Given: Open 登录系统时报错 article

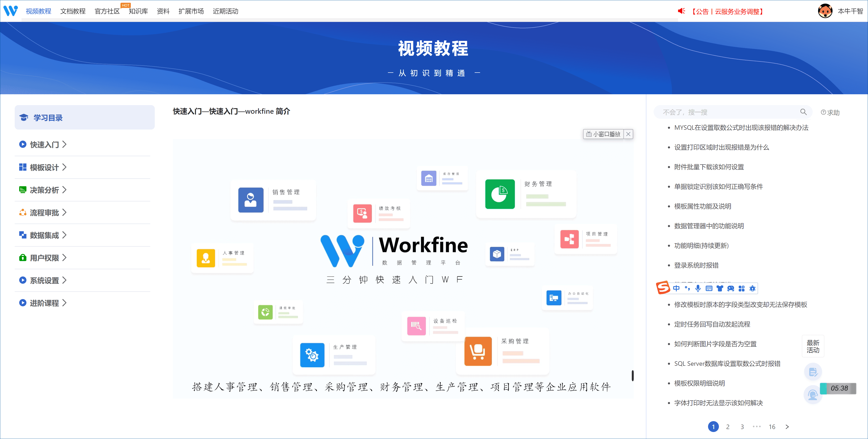Looking at the screenshot, I should click(x=696, y=265).
